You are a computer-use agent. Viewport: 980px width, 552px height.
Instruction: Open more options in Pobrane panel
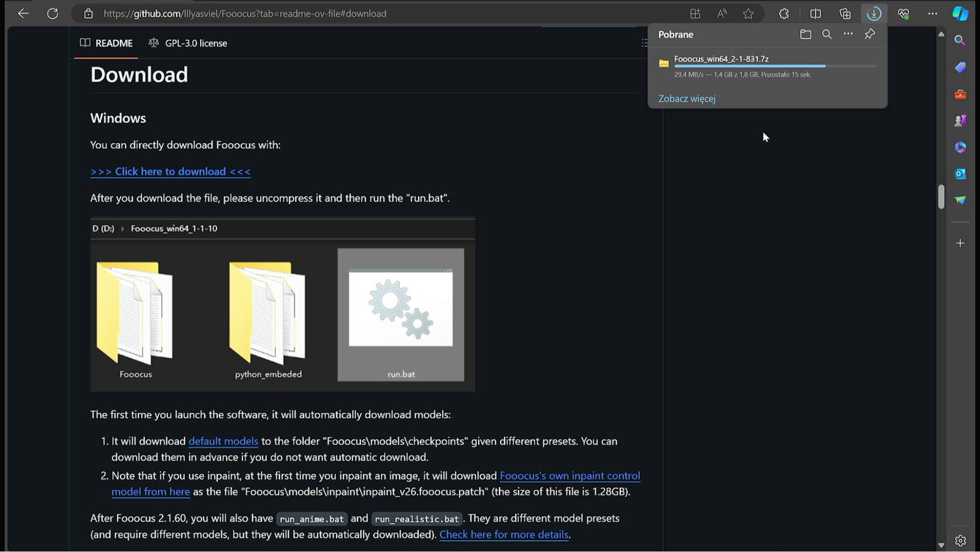tap(848, 34)
